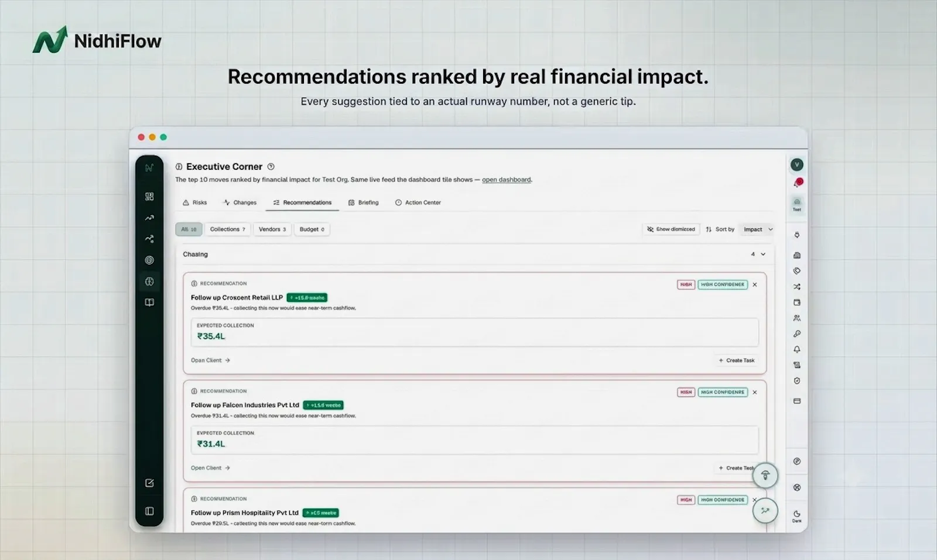The image size is (937, 560).
Task: Open the credit card icon in right rail
Action: pos(796,401)
